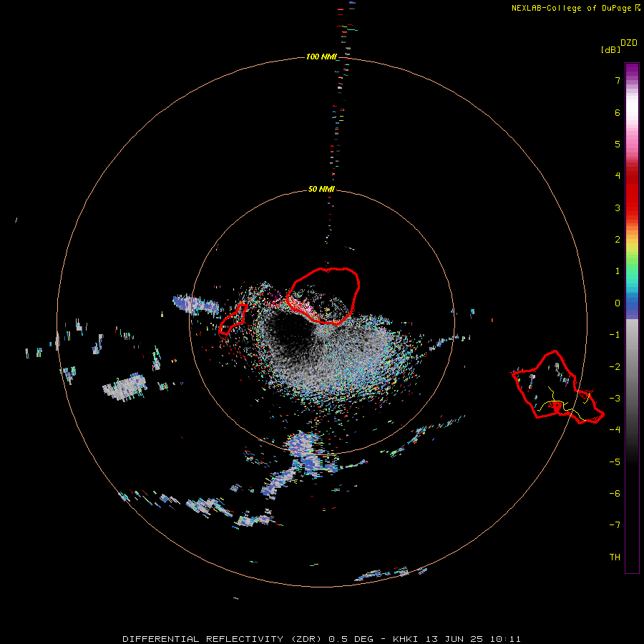Click the -3 value on color scale

coord(615,399)
